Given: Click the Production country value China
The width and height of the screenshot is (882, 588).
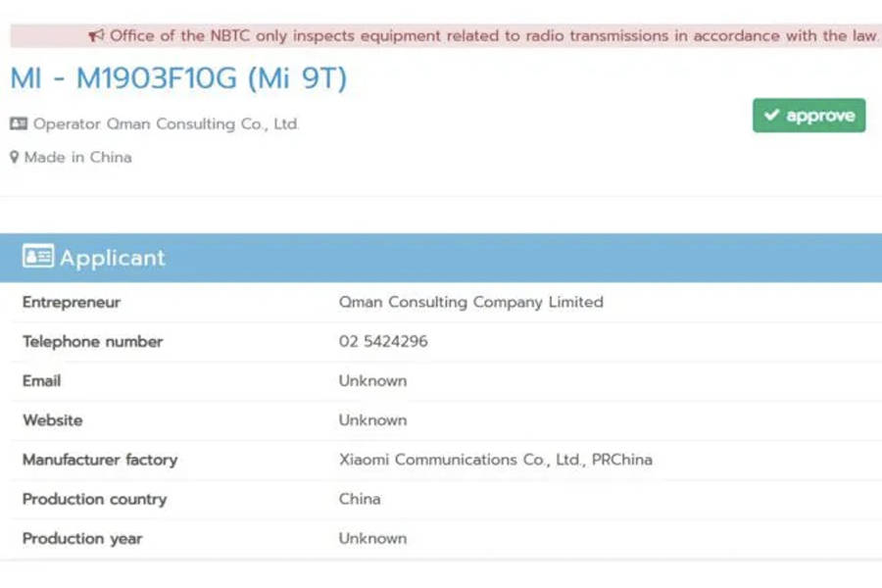Looking at the screenshot, I should pos(359,499).
